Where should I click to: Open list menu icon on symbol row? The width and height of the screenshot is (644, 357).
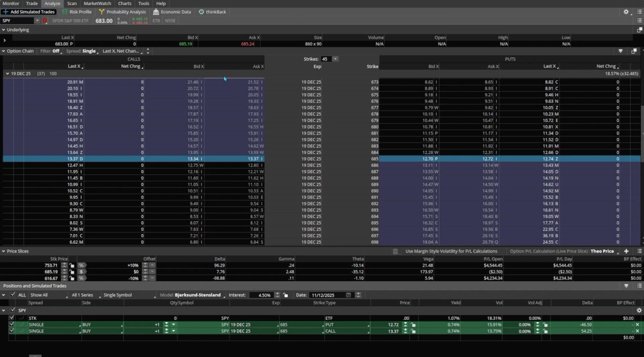639,21
